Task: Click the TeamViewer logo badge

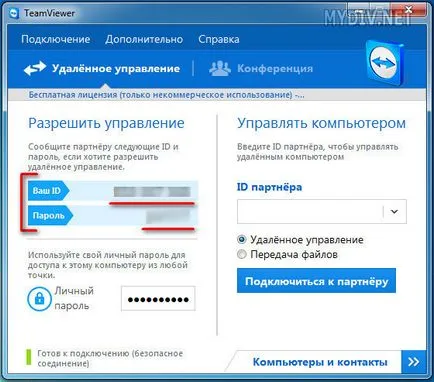Action: tap(386, 63)
